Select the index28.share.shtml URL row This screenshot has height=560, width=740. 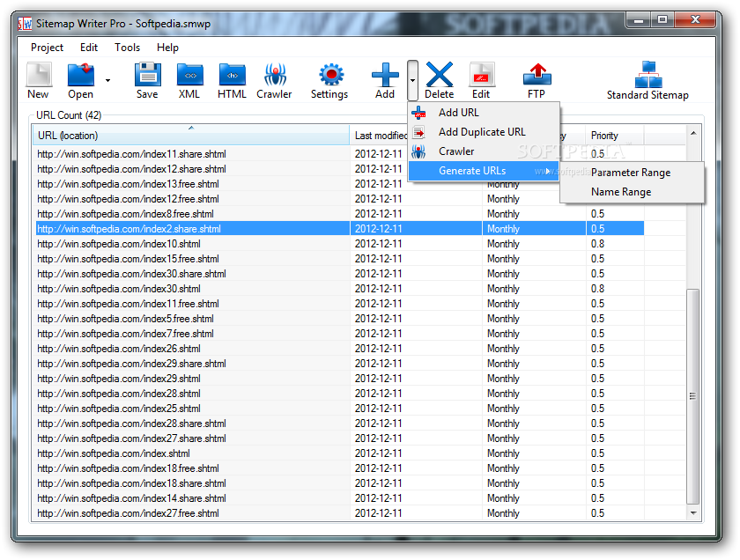(x=340, y=424)
